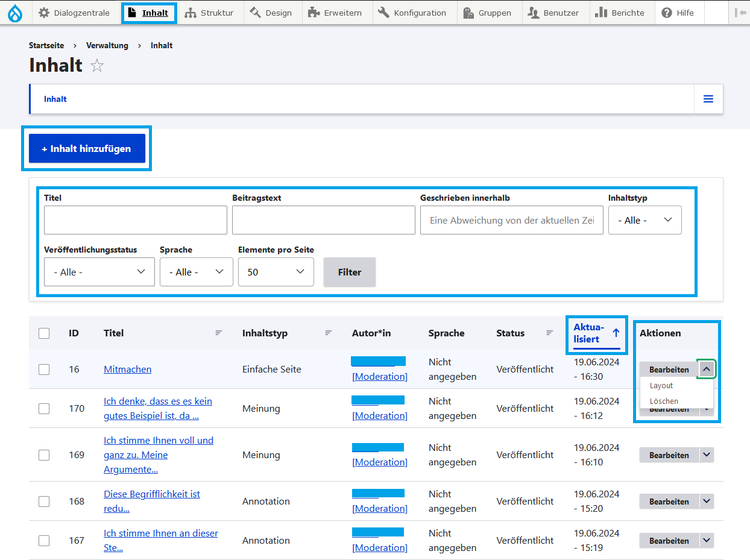This screenshot has width=750, height=560.
Task: Check the row with ID 170
Action: tap(44, 409)
